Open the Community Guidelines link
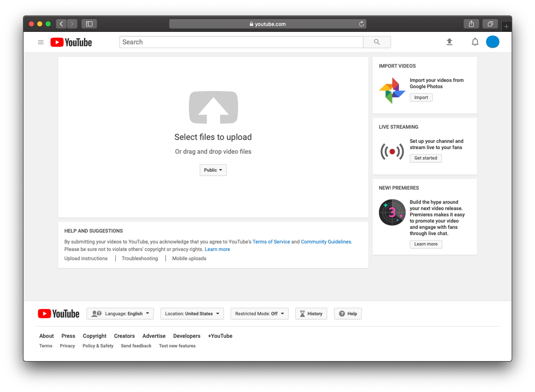The width and height of the screenshot is (535, 392). [326, 242]
